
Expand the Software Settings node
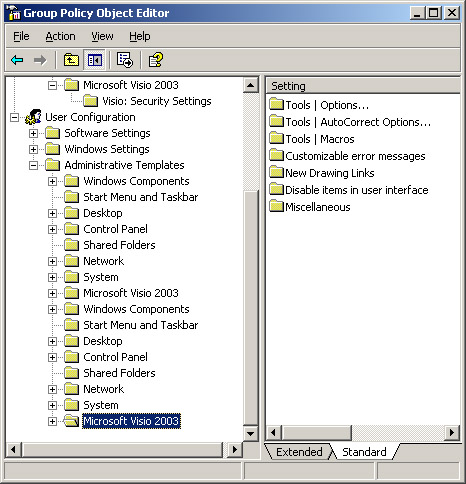pyautogui.click(x=33, y=133)
